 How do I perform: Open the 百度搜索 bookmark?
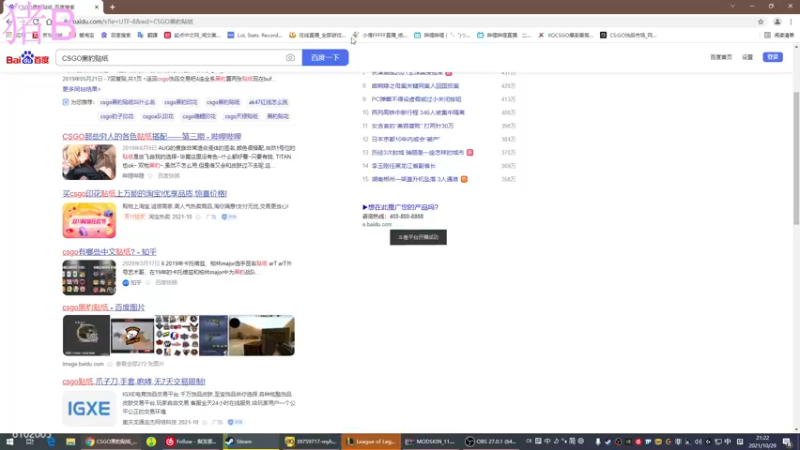pos(116,35)
